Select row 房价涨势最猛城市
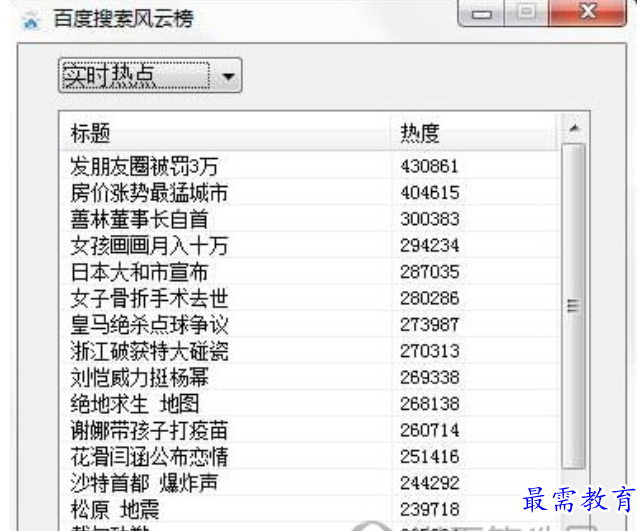Viewport: 644px width, 531px height. click(309, 193)
